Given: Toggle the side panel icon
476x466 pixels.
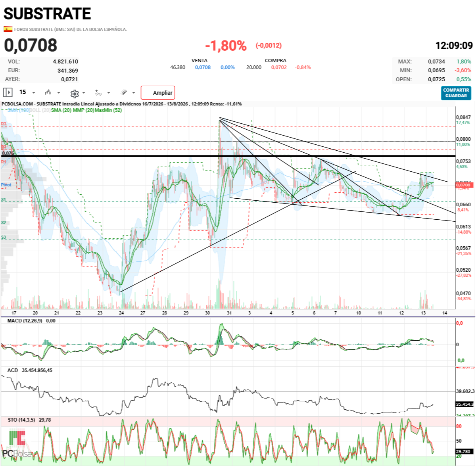Looking at the screenshot, I should tap(8, 92).
